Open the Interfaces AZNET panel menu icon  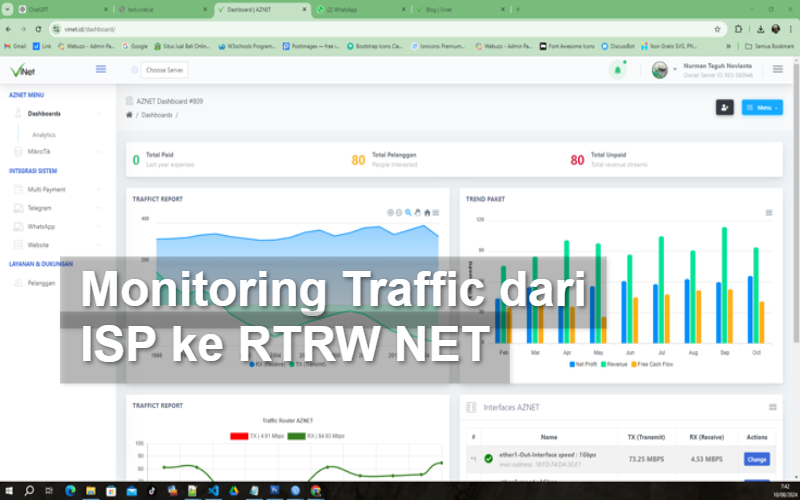tap(772, 407)
